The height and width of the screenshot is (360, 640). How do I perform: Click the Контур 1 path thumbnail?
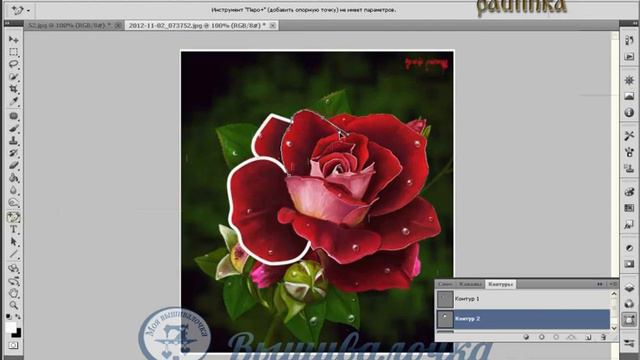pyautogui.click(x=445, y=299)
